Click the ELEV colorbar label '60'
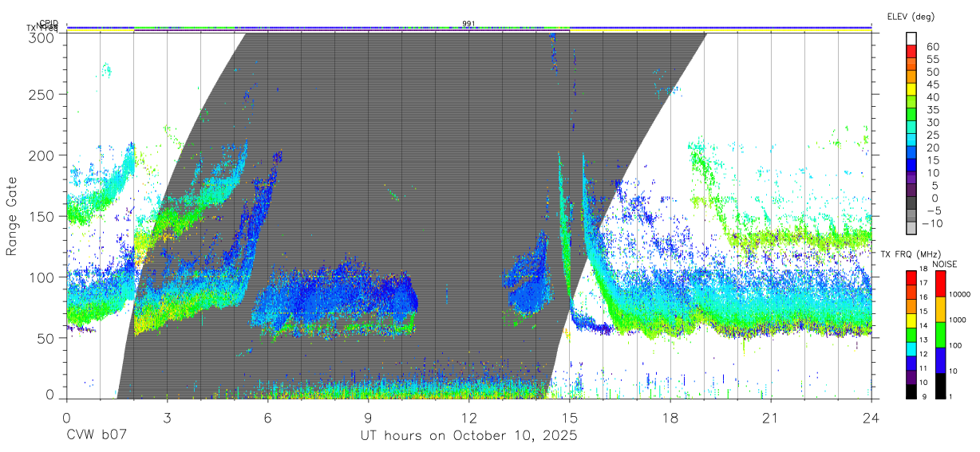Image resolution: width=980 pixels, height=452 pixels. click(x=932, y=46)
